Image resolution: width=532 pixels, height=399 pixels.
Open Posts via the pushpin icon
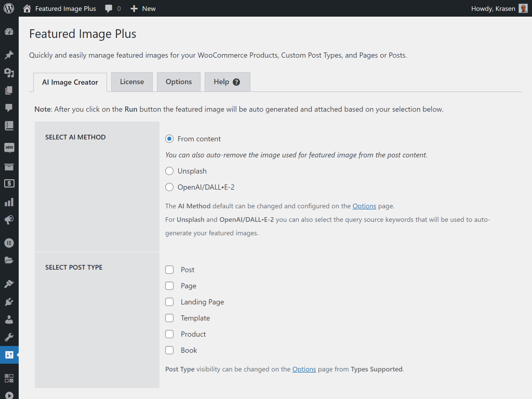[x=9, y=55]
